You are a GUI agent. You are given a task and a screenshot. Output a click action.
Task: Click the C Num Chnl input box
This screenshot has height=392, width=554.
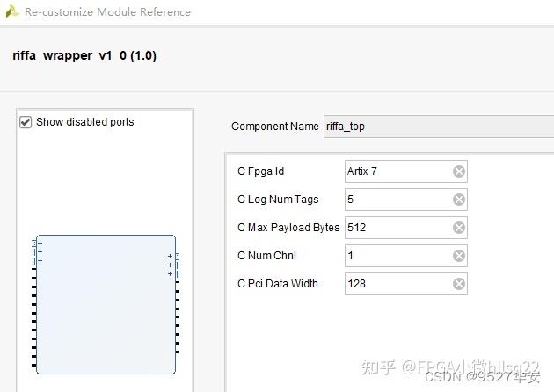coord(396,256)
